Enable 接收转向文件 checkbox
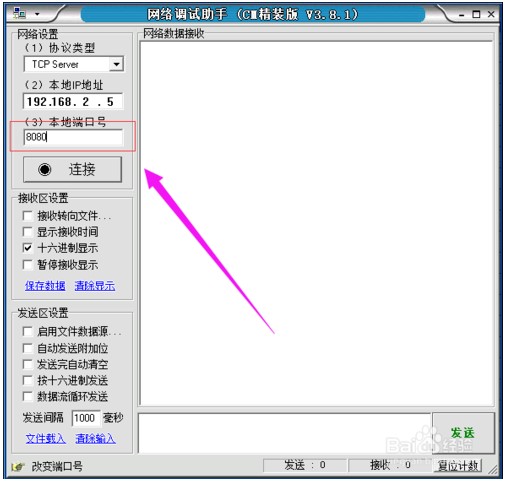505x482 pixels. point(28,216)
